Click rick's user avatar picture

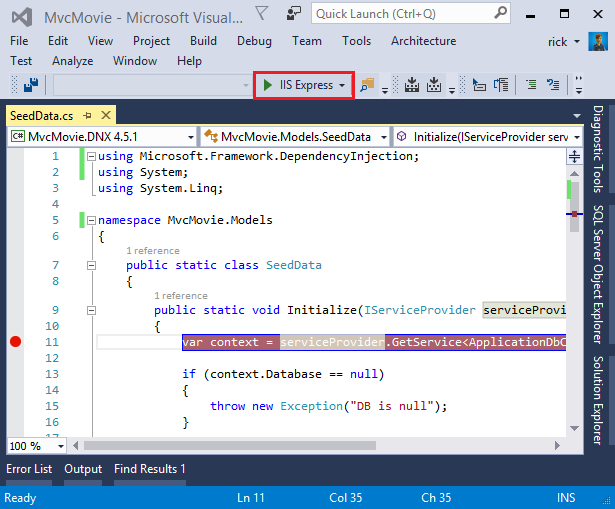pos(597,42)
